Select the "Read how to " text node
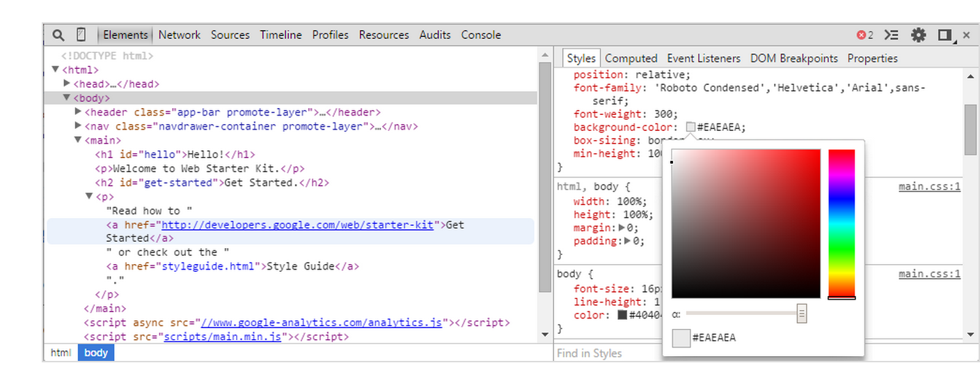Viewport: 980px width, 386px height. tap(149, 210)
